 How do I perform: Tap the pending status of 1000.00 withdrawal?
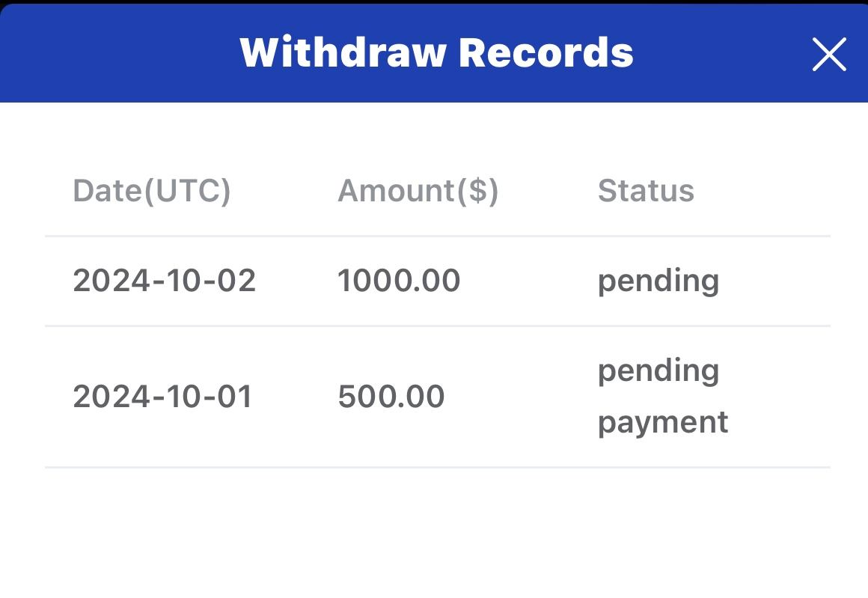658,281
